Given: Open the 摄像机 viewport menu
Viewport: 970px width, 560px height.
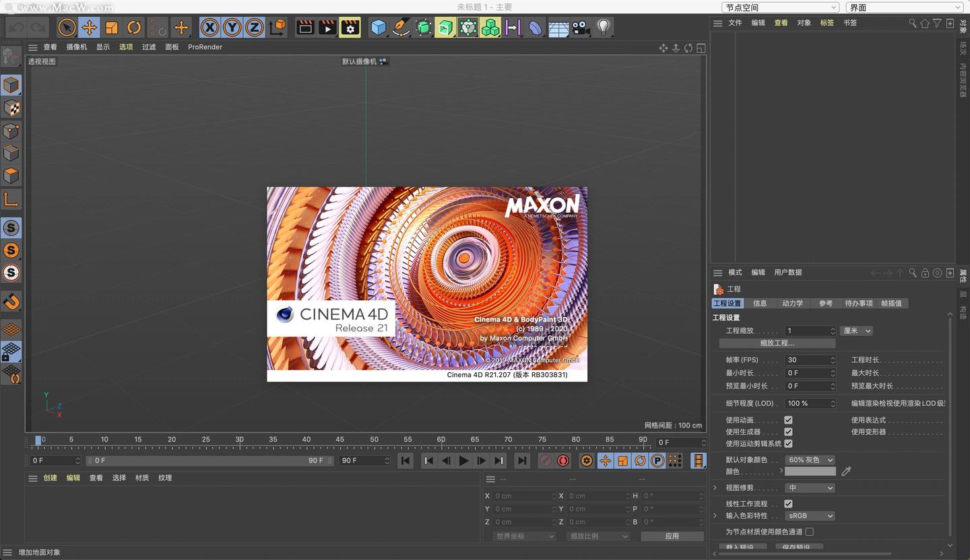Looking at the screenshot, I should [x=76, y=47].
